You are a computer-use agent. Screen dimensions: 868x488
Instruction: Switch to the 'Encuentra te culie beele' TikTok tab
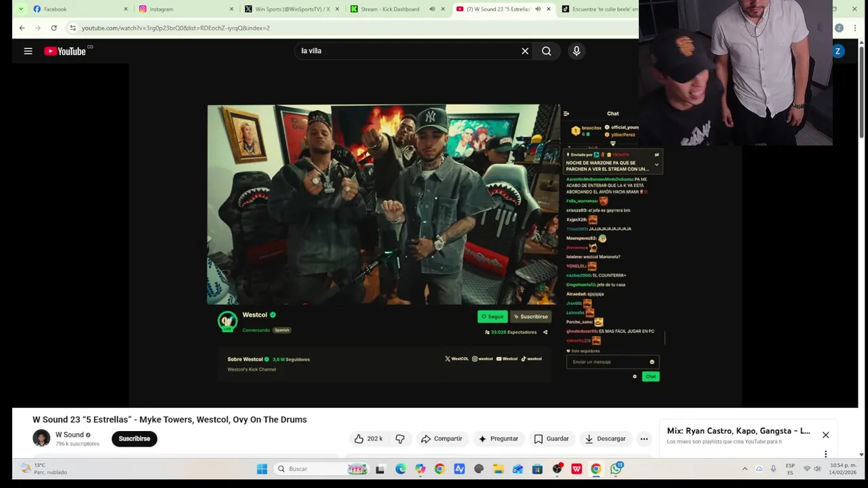coord(600,9)
